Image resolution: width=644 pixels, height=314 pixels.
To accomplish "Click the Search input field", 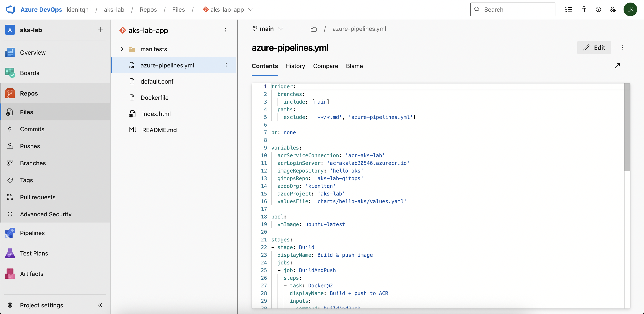I will click(513, 10).
